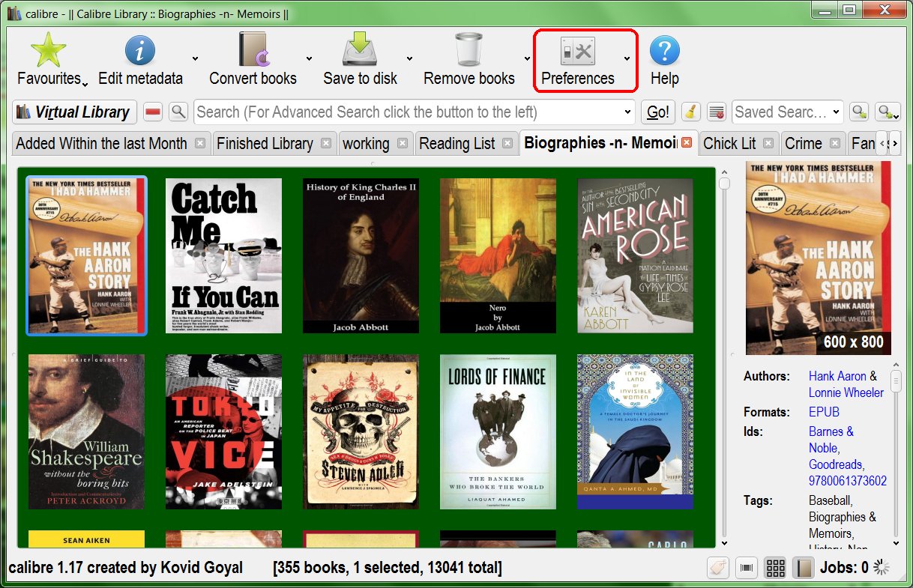
Task: Click the Edit metadata info icon
Action: [x=140, y=50]
